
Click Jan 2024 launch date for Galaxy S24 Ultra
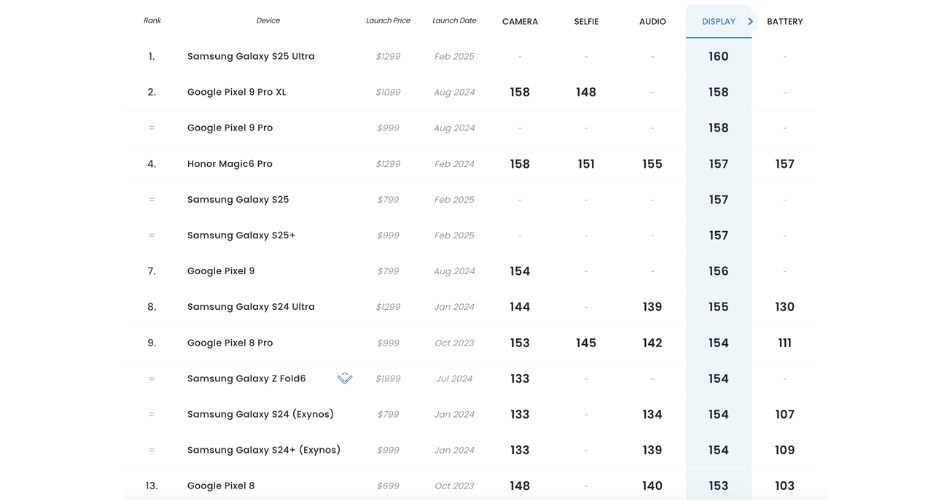coord(454,307)
